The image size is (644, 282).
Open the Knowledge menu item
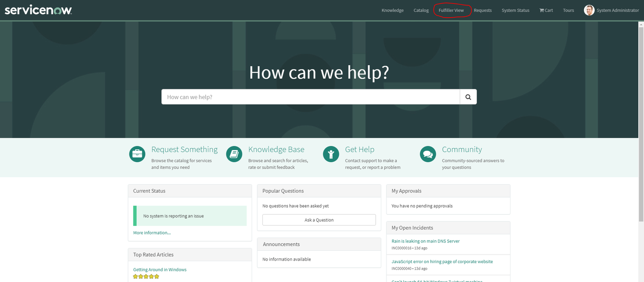[x=392, y=10]
